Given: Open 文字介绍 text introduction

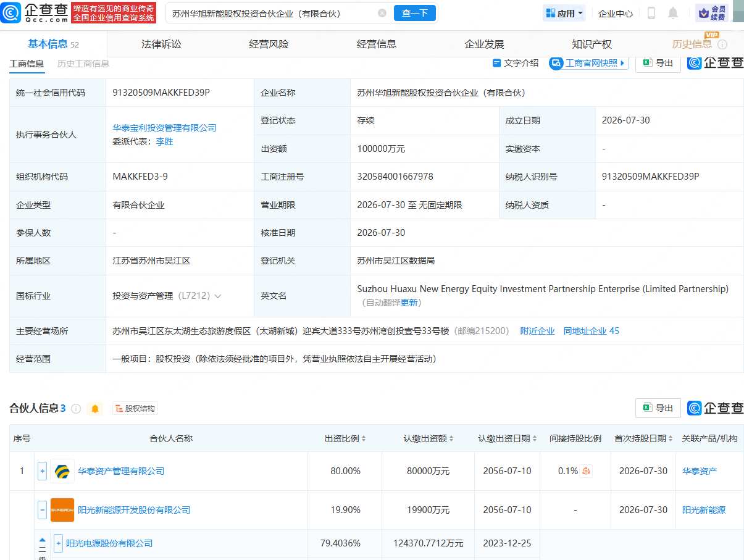Looking at the screenshot, I should tap(516, 63).
